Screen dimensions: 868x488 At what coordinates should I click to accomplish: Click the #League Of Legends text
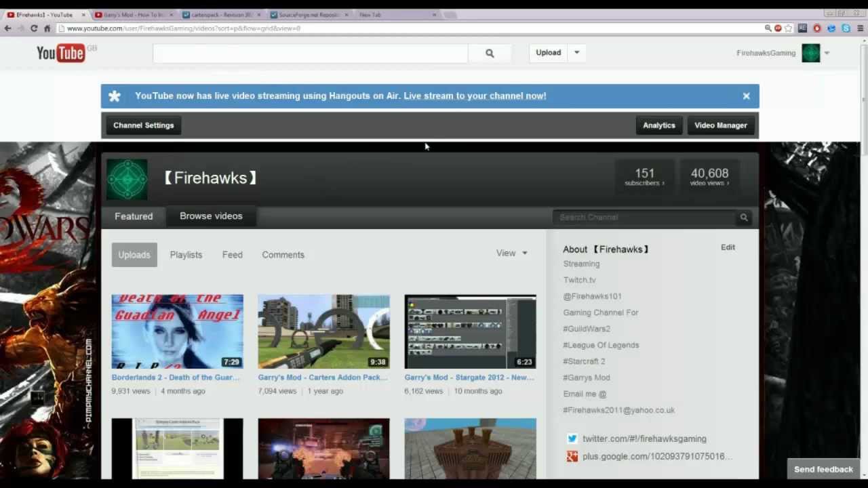(x=601, y=345)
